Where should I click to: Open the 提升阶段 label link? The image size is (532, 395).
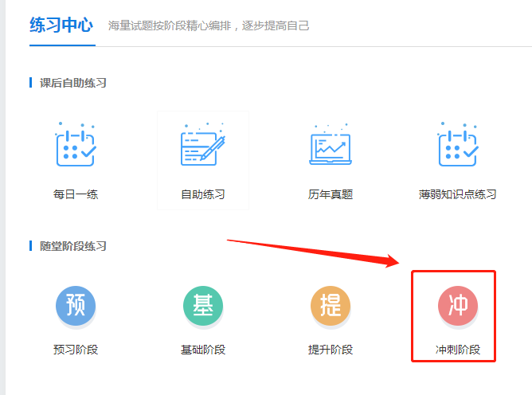point(331,350)
